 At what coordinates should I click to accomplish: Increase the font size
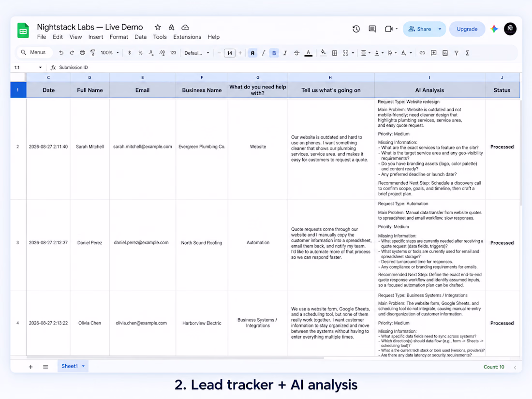click(240, 53)
